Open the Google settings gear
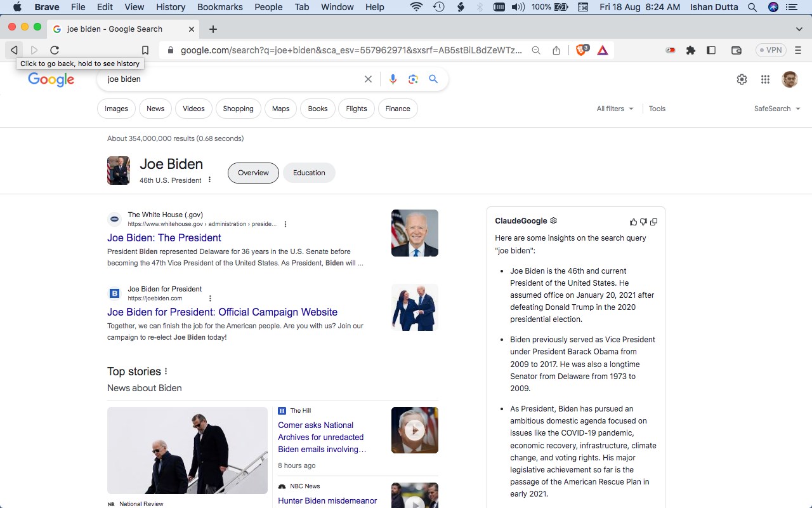Screen dimensions: 812x508 742,79
